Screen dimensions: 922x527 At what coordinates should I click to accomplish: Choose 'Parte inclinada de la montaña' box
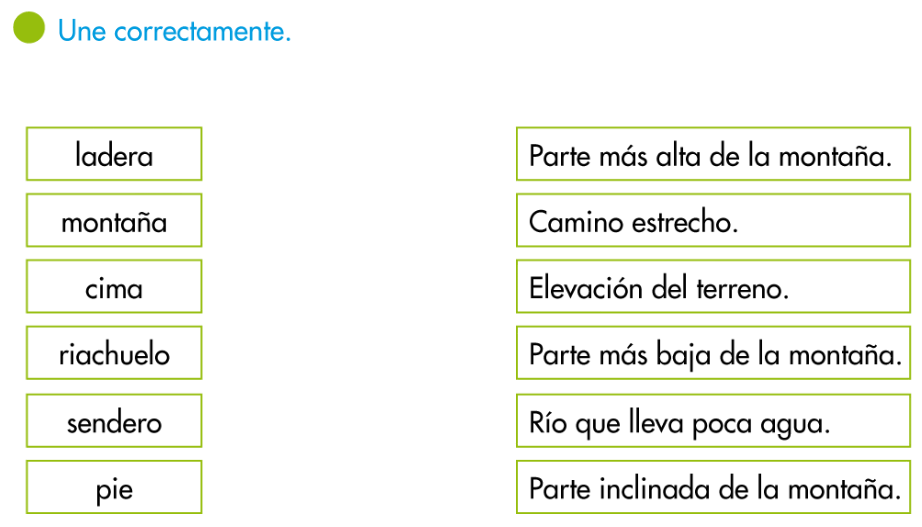[713, 488]
